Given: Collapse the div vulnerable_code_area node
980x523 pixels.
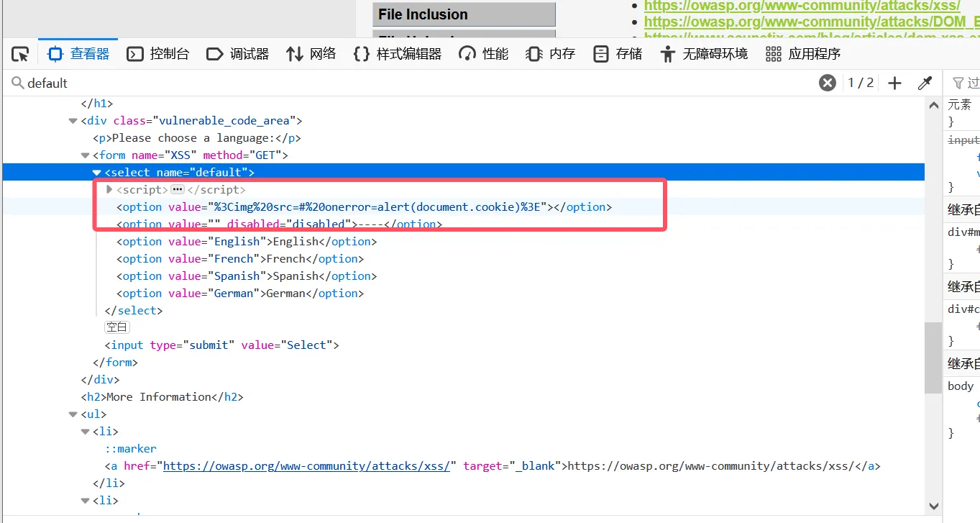Looking at the screenshot, I should tap(73, 121).
